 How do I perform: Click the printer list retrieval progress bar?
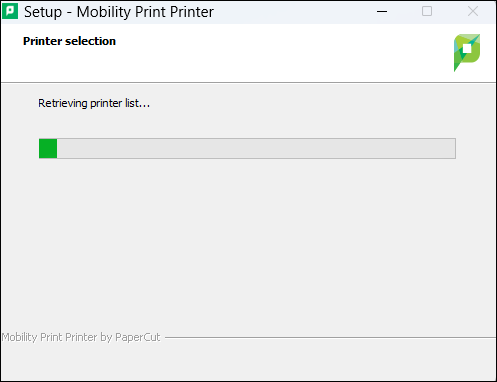tap(247, 148)
